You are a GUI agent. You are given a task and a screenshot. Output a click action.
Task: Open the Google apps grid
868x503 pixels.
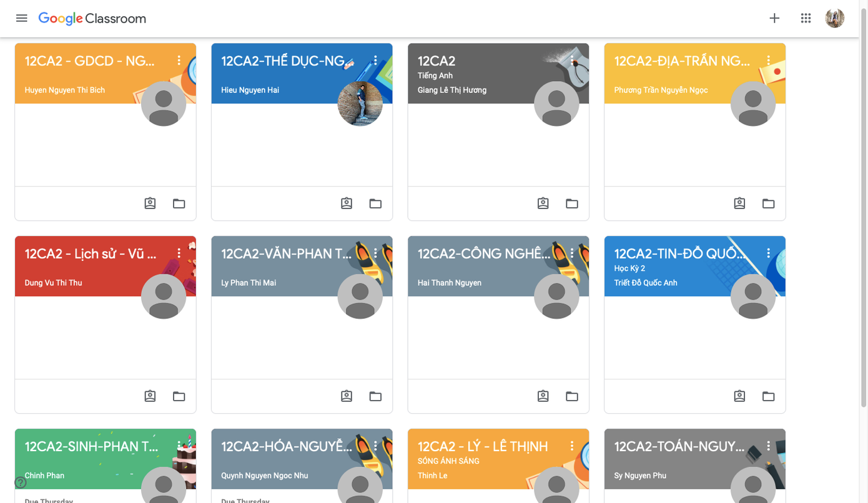(806, 18)
